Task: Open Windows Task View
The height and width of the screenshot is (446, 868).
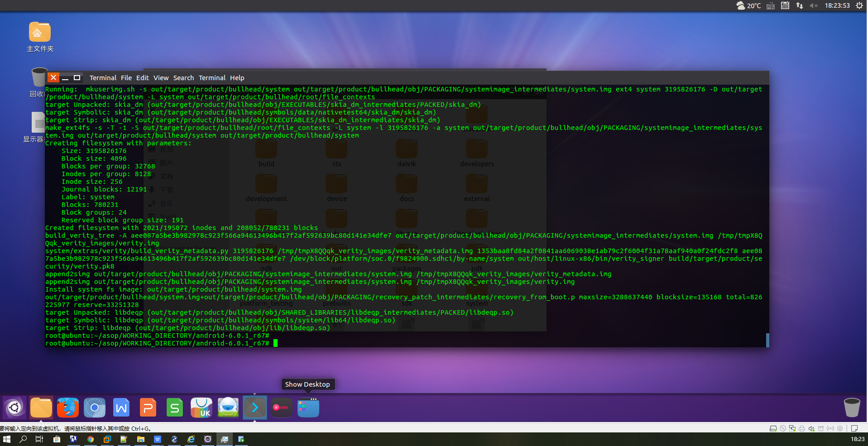Action: [x=39, y=439]
